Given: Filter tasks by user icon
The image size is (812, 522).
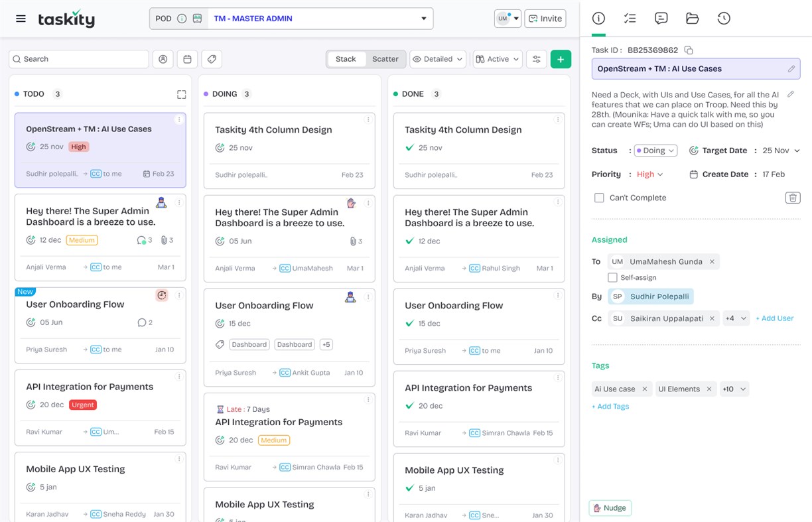Looking at the screenshot, I should coord(163,59).
